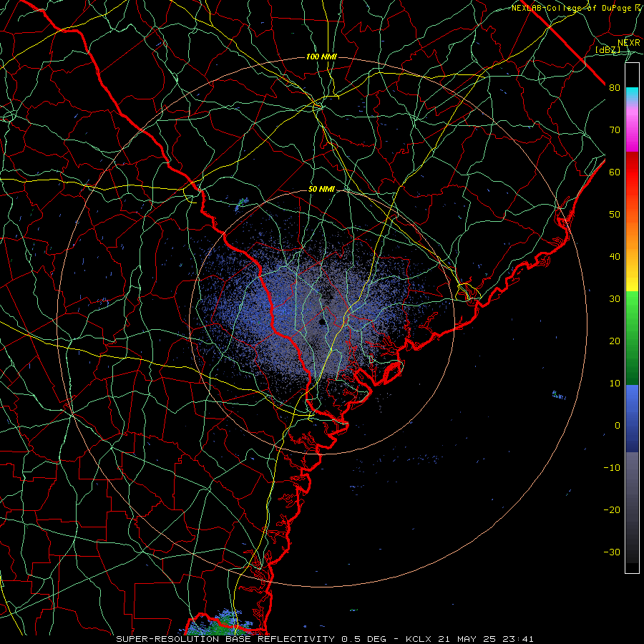Click the 20 value on dBZ scale
644x644 pixels.
coord(615,341)
